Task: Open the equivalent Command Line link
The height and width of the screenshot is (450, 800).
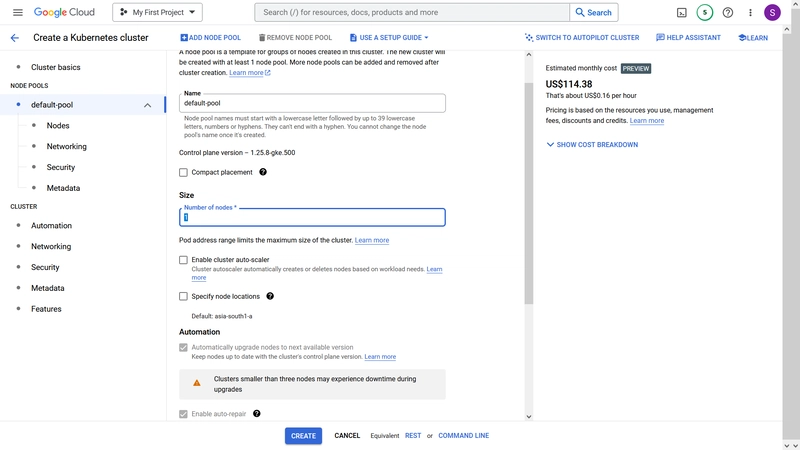Action: pos(463,436)
